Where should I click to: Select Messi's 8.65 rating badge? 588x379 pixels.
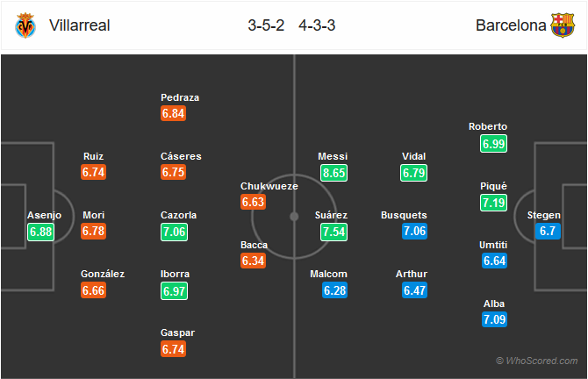tap(334, 173)
